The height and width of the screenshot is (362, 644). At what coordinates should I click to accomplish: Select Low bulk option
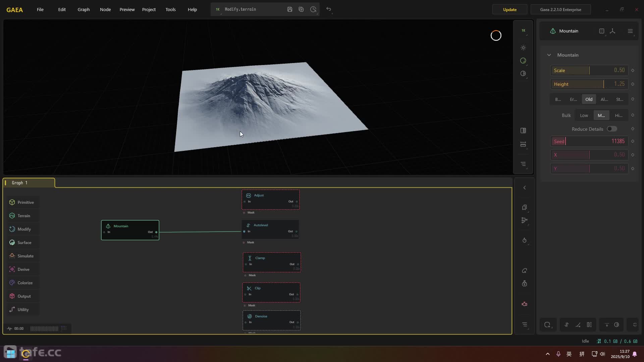(x=584, y=115)
